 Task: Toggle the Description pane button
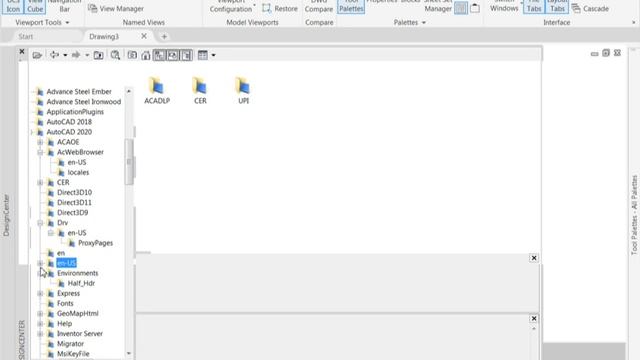click(186, 55)
